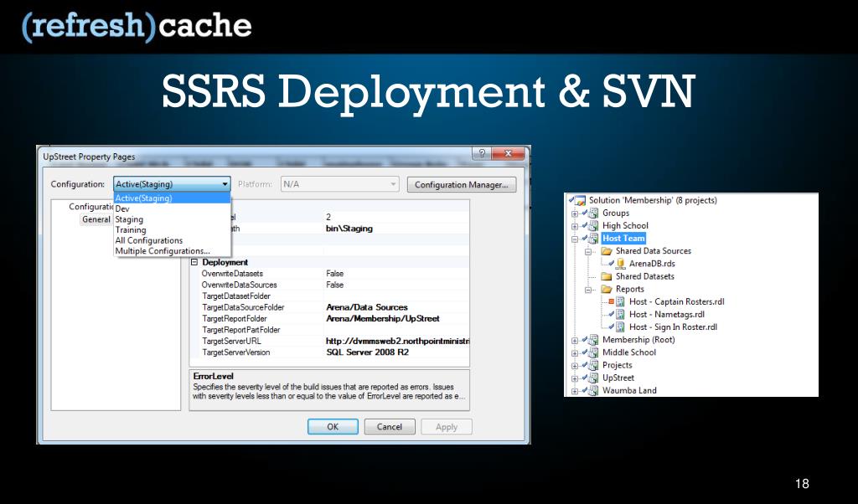Click the http://dvmmsweb2 server URL value
Screen dimensions: 858x504
(398, 341)
